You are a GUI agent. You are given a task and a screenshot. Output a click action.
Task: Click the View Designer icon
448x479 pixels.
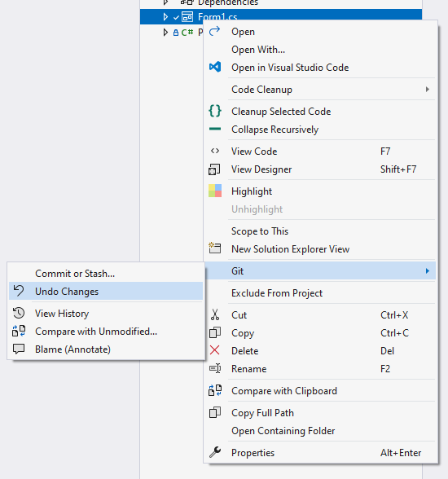(214, 169)
